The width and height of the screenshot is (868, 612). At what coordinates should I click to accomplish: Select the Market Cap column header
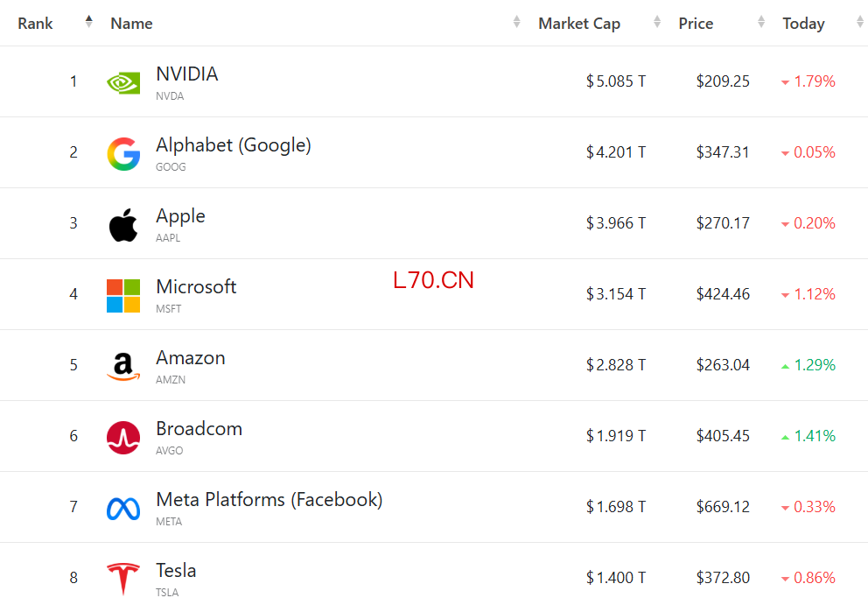[x=579, y=24]
